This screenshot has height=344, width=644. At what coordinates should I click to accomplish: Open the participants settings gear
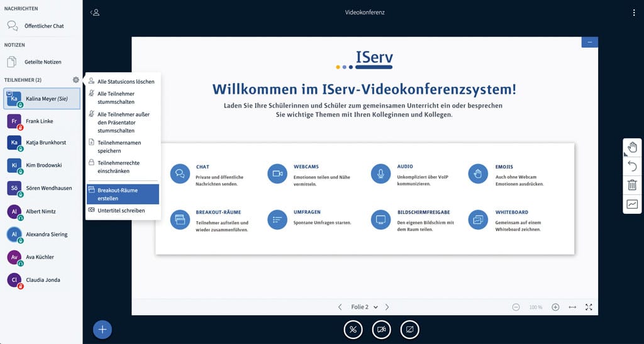(x=75, y=80)
